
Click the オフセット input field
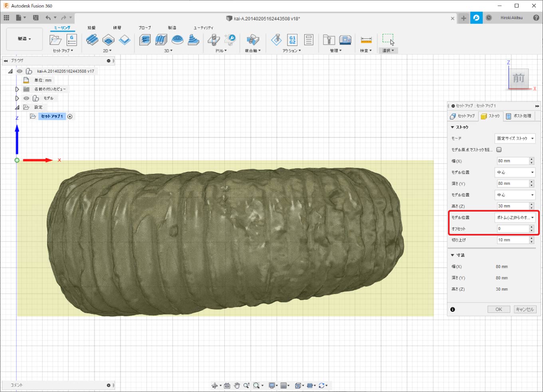tap(512, 229)
